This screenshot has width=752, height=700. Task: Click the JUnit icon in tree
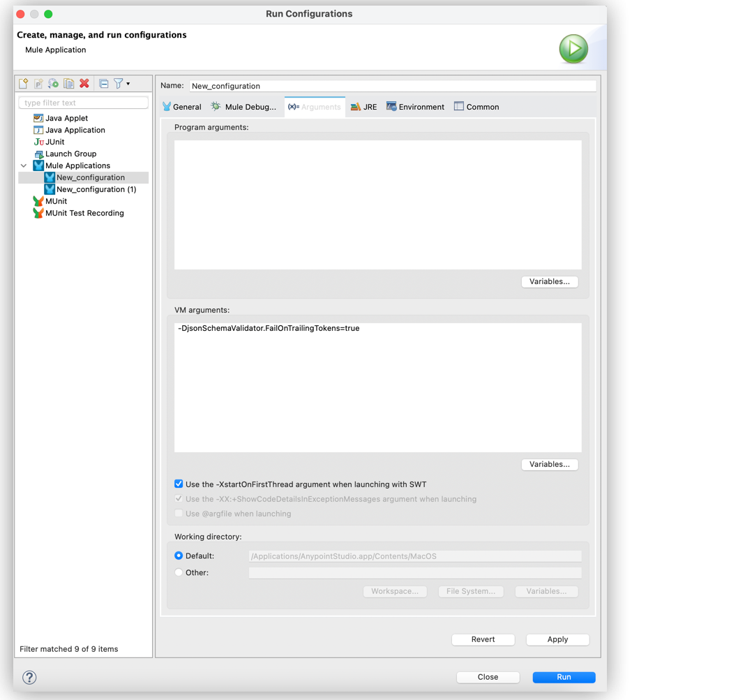[39, 142]
